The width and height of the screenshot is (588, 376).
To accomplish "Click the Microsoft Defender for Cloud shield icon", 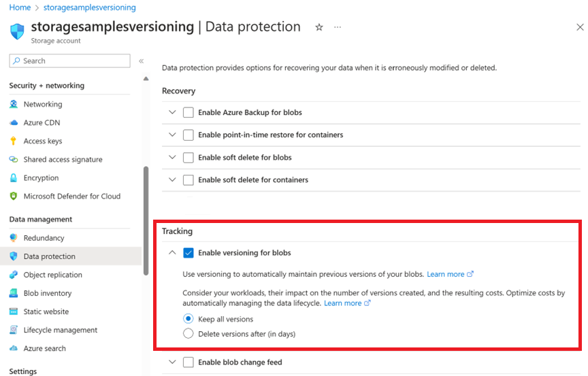I will [14, 196].
